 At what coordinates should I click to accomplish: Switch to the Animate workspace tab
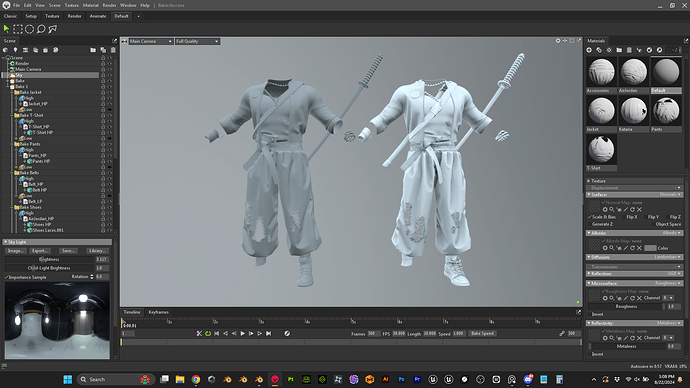(98, 16)
